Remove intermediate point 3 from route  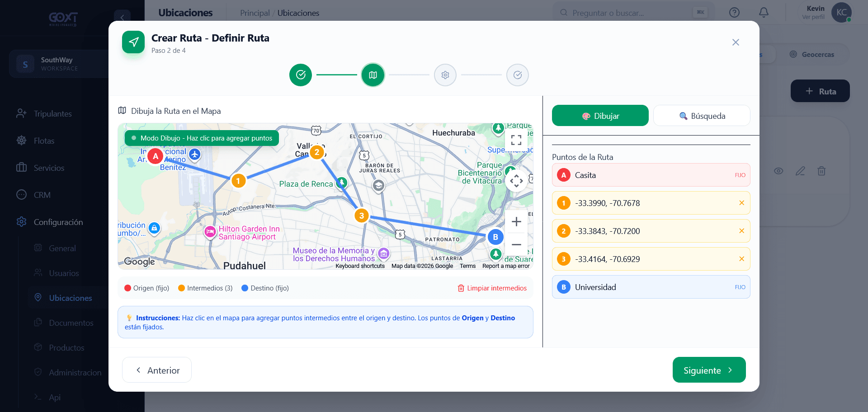coord(741,259)
